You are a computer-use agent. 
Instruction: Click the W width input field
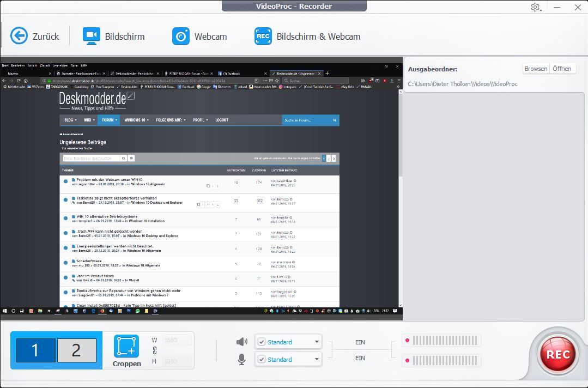(x=177, y=340)
